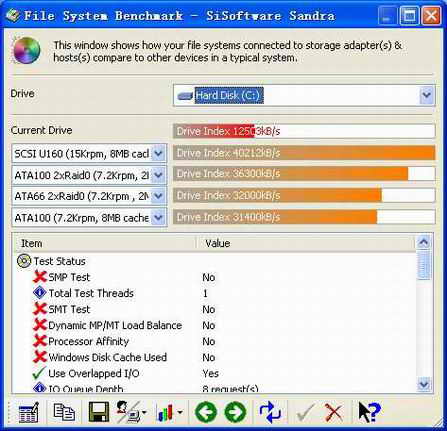The width and height of the screenshot is (447, 431).
Task: Select the Use Overlapped I/O label
Action: point(94,374)
